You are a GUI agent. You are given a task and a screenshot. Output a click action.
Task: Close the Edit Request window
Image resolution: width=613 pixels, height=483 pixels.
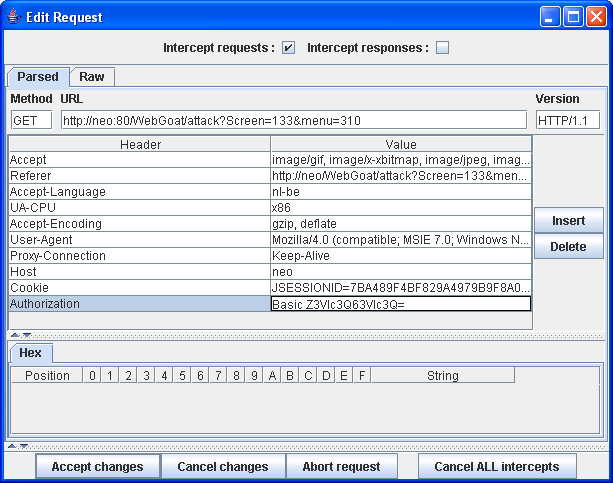pos(596,16)
